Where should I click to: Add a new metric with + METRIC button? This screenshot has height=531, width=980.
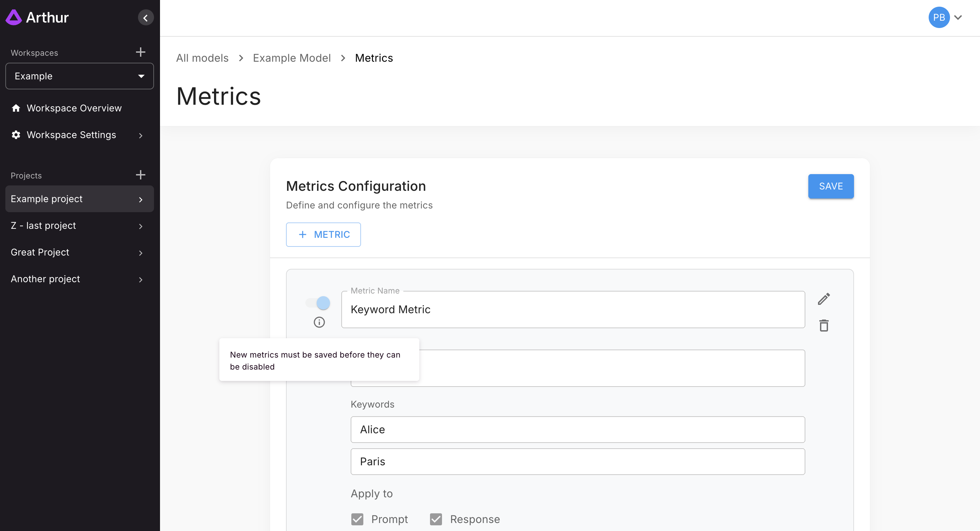point(323,234)
